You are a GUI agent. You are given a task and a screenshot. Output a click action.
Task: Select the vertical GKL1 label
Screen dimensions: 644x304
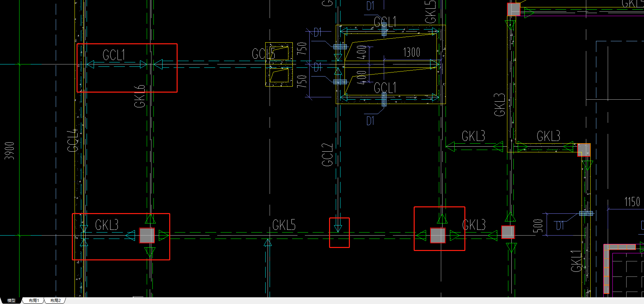[576, 261]
